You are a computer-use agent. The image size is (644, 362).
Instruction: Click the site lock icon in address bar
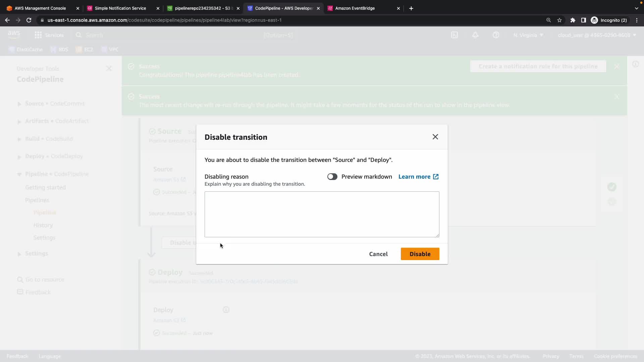click(x=42, y=20)
